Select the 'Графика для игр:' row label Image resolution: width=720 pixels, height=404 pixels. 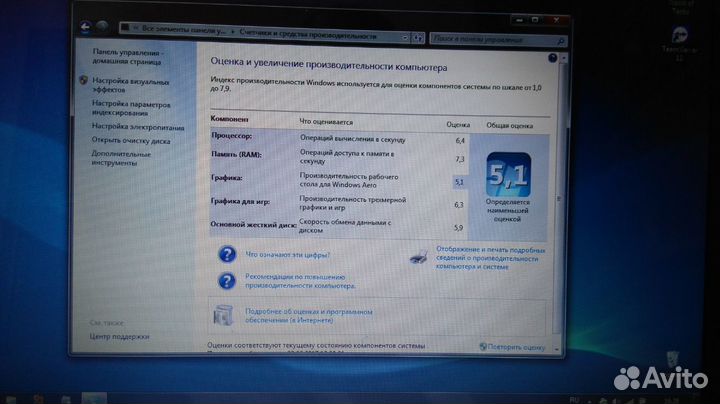(x=240, y=201)
